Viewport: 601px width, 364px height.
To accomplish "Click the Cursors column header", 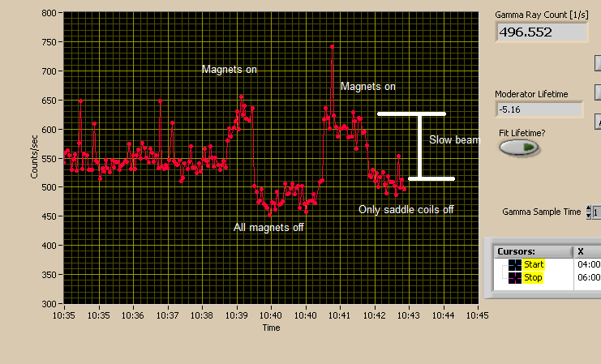I will (533, 252).
